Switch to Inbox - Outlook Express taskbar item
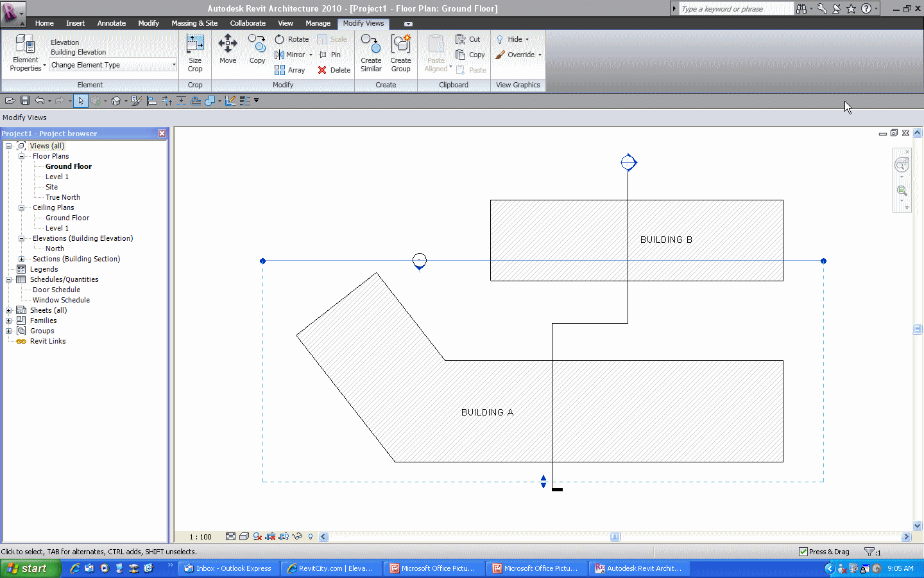This screenshot has height=578, width=924. pos(228,568)
